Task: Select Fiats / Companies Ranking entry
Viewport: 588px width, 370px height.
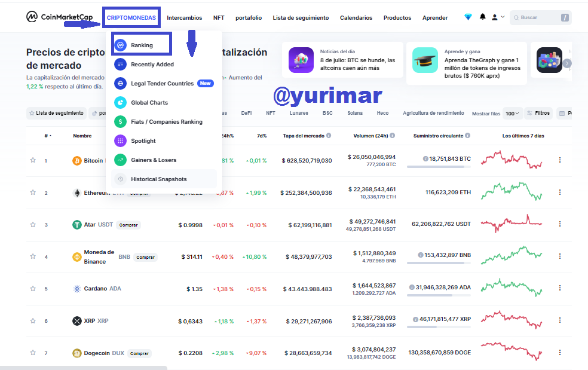Action: click(x=164, y=121)
